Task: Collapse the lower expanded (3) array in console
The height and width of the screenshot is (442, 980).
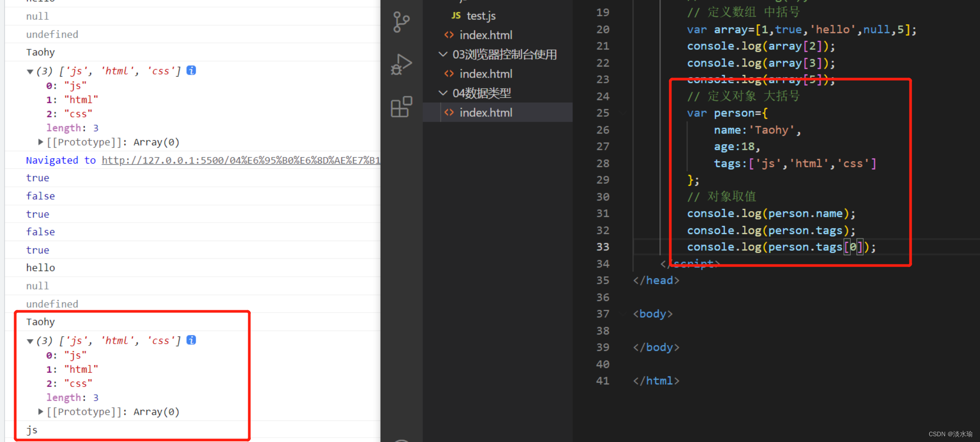Action: pyautogui.click(x=30, y=341)
